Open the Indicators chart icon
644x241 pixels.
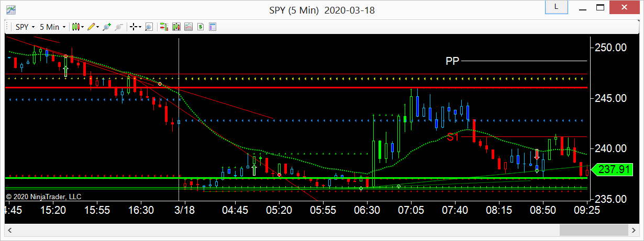pos(188,27)
